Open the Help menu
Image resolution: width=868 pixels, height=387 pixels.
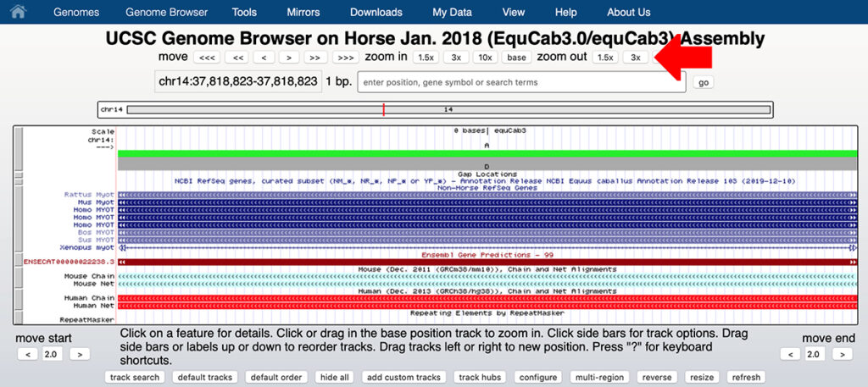pyautogui.click(x=565, y=12)
